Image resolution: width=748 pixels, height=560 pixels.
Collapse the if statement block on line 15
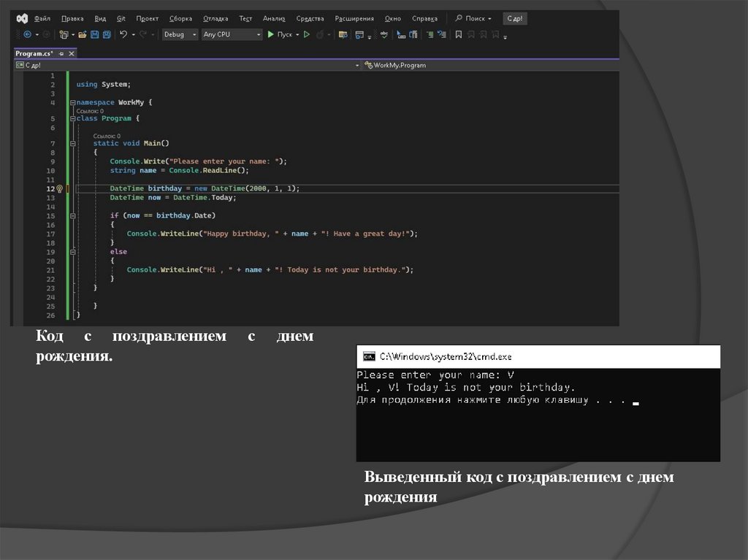pyautogui.click(x=72, y=216)
